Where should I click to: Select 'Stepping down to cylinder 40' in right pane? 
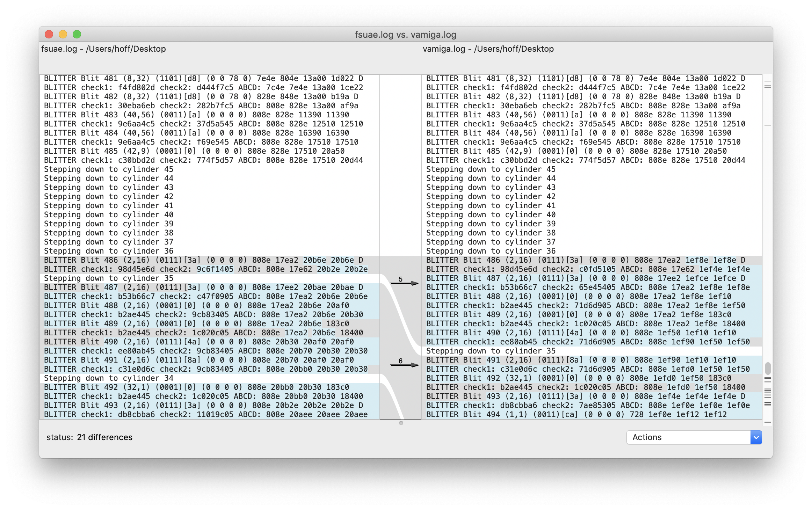tap(491, 215)
